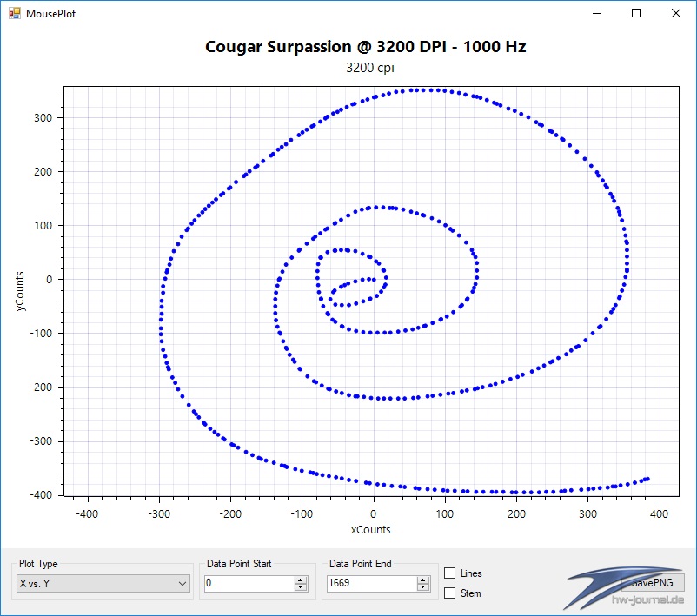Enable the Lines checkbox

(450, 573)
